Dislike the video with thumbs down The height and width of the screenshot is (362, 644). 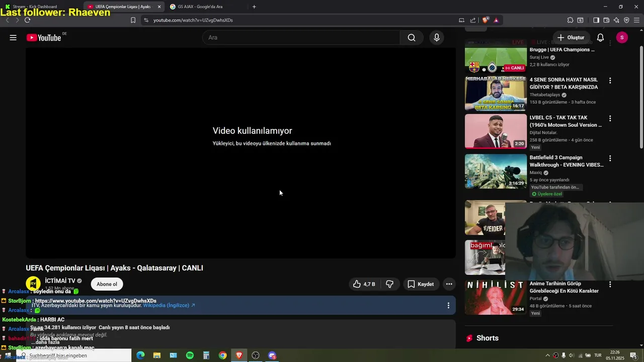[389, 284]
